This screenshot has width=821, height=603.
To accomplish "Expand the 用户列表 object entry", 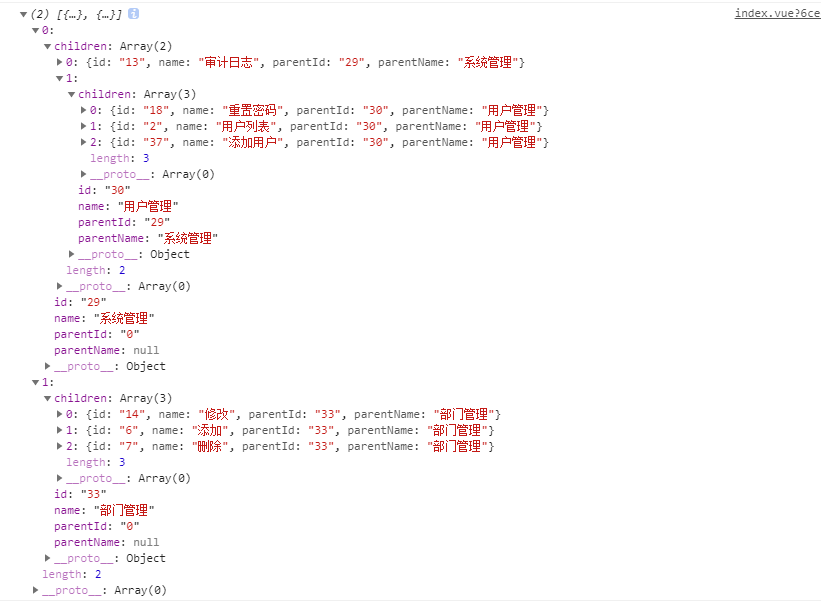I will point(83,127).
